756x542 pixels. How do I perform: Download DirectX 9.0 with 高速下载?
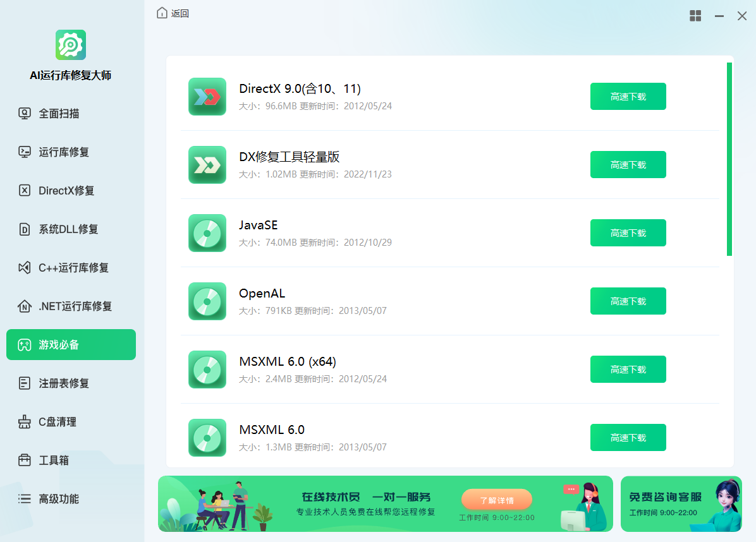click(628, 97)
